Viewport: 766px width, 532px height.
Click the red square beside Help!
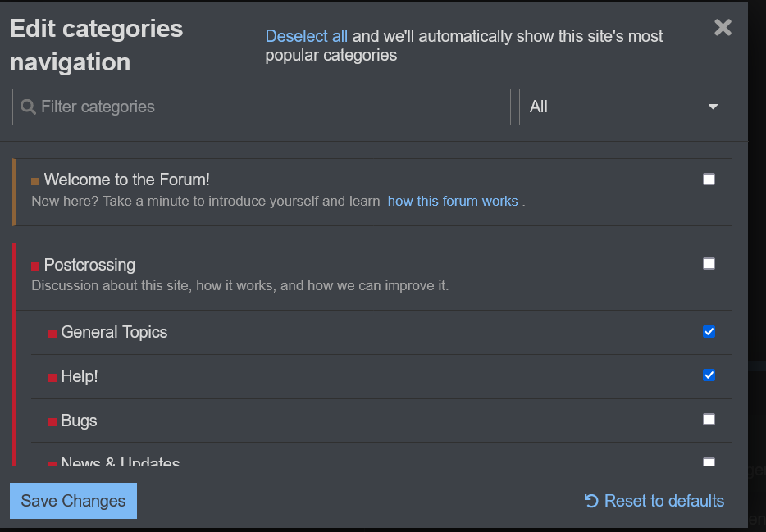click(52, 377)
